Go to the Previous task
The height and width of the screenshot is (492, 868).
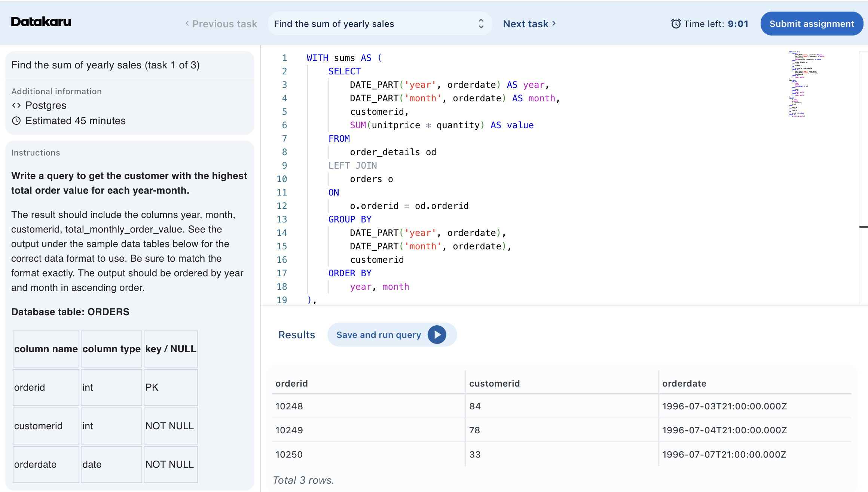pyautogui.click(x=221, y=24)
